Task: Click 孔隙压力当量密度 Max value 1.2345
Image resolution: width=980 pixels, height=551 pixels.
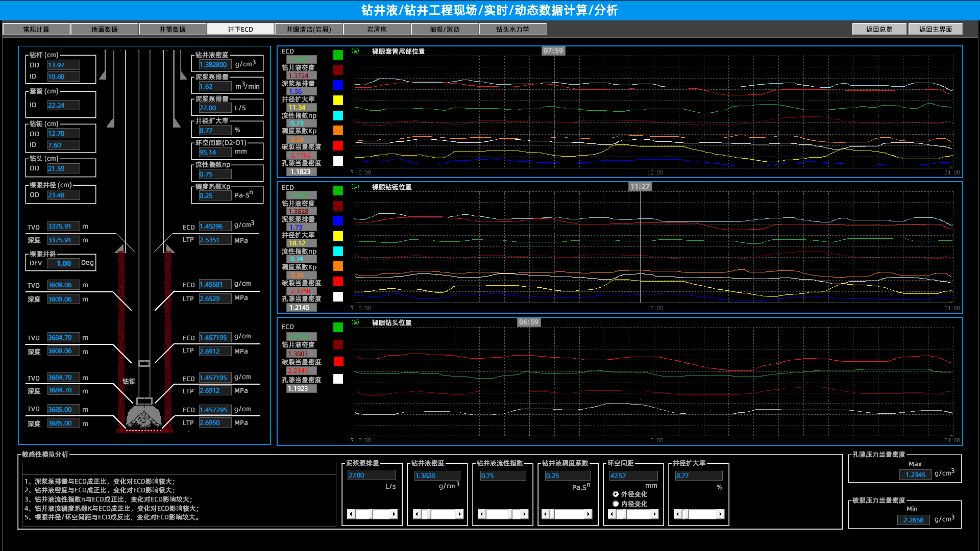Action: (x=915, y=474)
